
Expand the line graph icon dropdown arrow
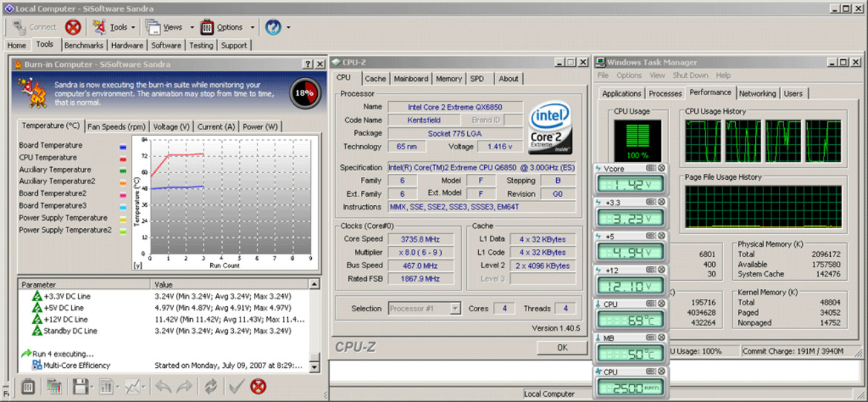pos(144,387)
